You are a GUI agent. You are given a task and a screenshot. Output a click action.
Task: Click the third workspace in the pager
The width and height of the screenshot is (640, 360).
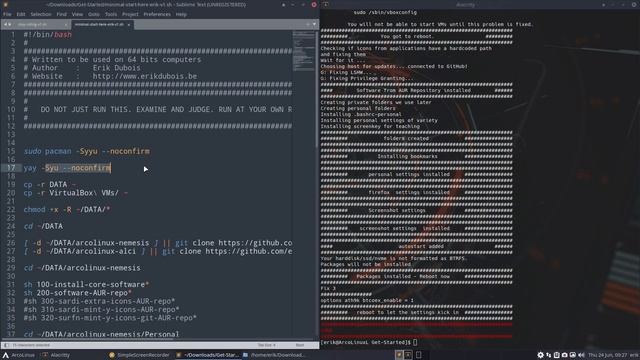coord(418,355)
